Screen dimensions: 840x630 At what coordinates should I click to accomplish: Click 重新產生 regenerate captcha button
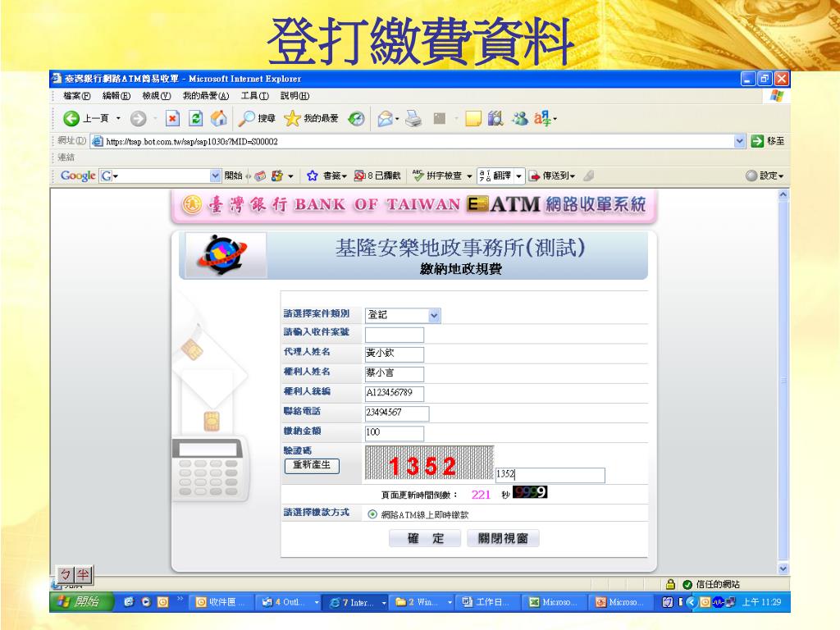point(312,466)
